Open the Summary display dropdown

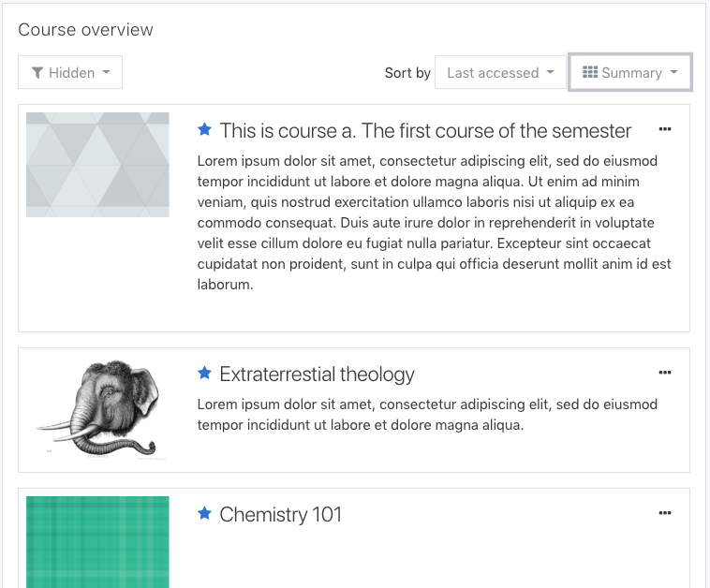pyautogui.click(x=629, y=72)
